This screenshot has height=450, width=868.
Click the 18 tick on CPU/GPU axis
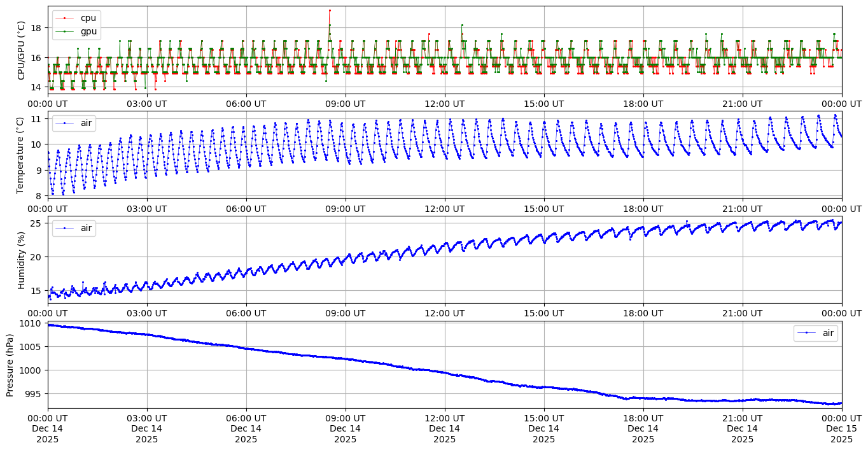pyautogui.click(x=36, y=28)
